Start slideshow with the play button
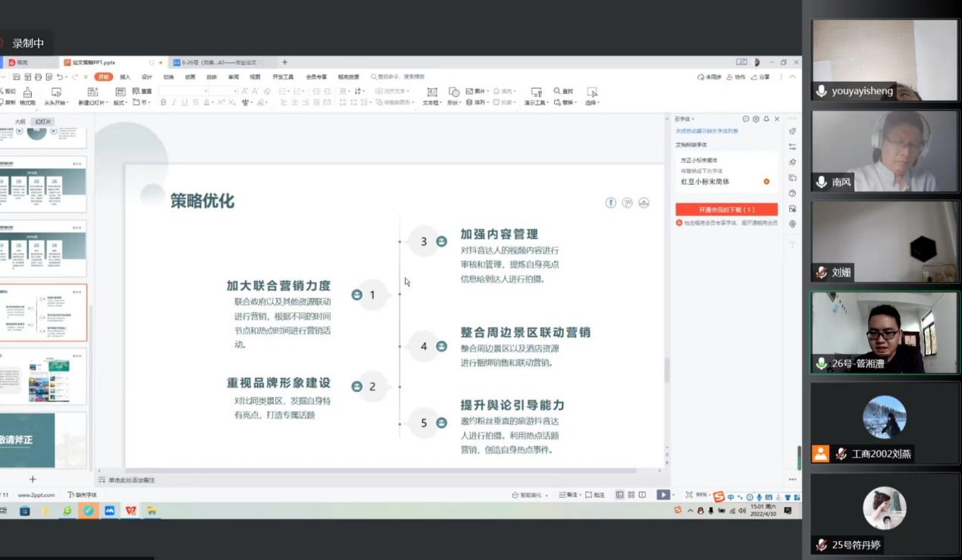The width and height of the screenshot is (962, 560). coord(663,495)
